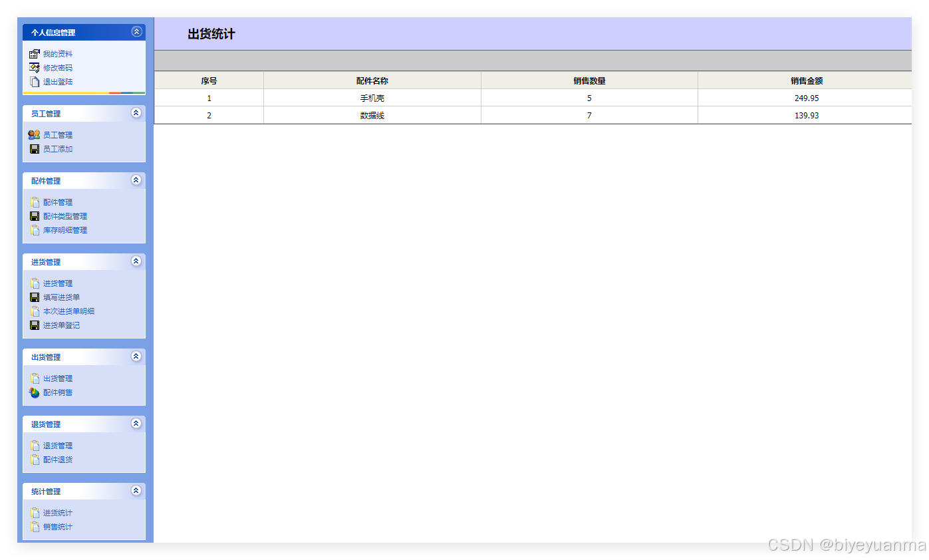The height and width of the screenshot is (560, 929).
Task: Toggle the 退货管理 panel collapse arrow
Action: [136, 423]
